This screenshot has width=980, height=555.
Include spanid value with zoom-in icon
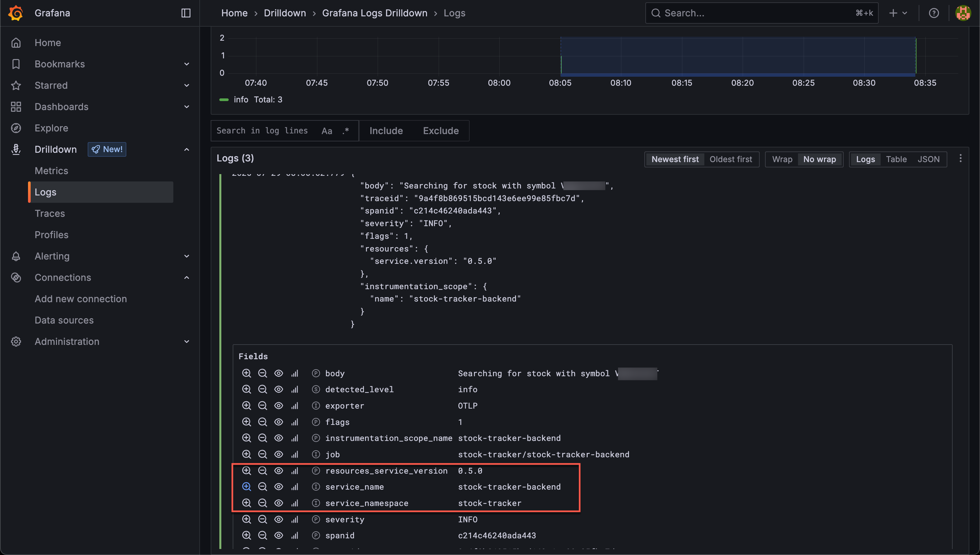point(246,536)
